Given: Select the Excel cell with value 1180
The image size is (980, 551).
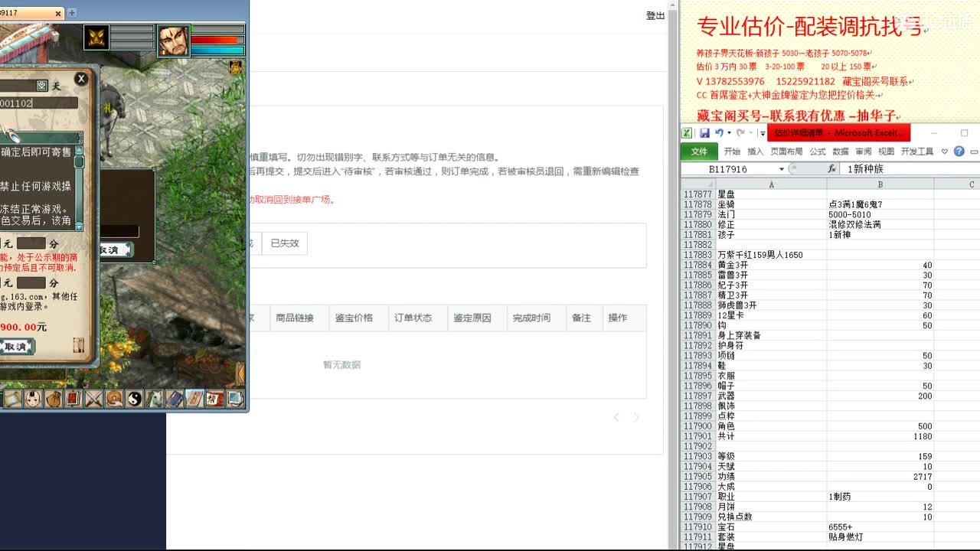Looking at the screenshot, I should tap(880, 436).
